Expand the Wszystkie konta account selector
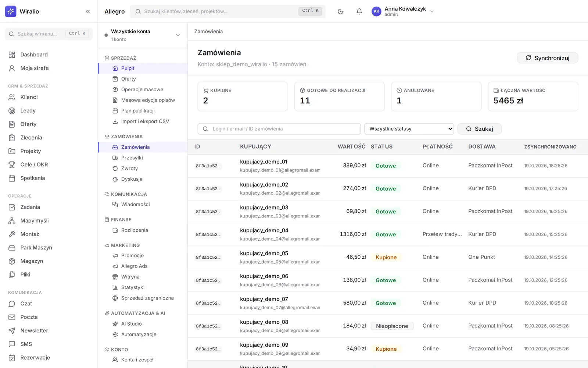Viewport: 588px width, 368px height. tap(143, 35)
